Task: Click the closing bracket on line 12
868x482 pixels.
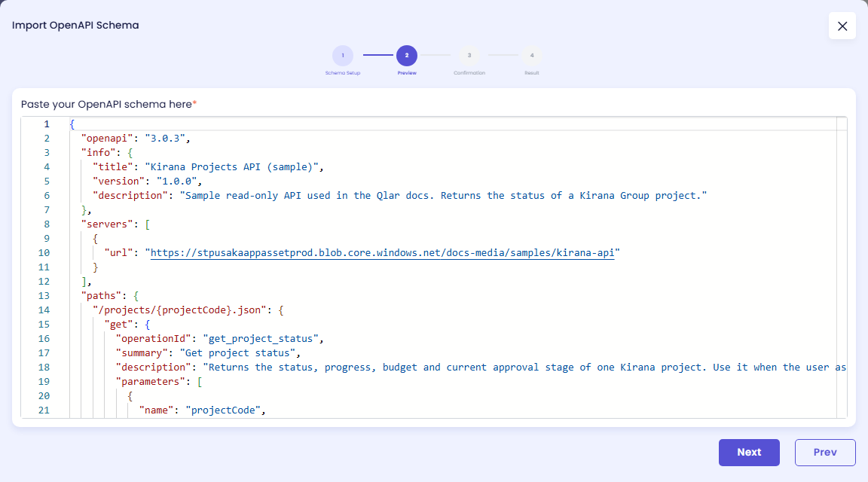Action: [84, 282]
